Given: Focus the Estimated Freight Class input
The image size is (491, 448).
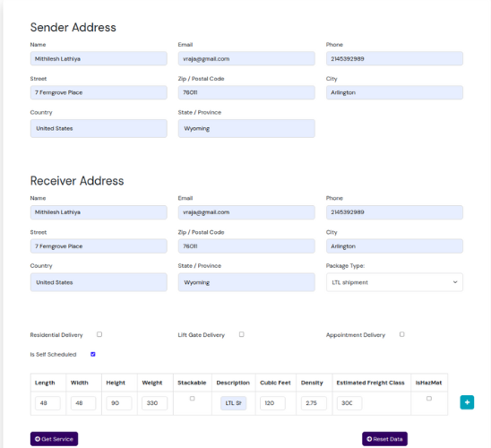Looking at the screenshot, I should [349, 403].
